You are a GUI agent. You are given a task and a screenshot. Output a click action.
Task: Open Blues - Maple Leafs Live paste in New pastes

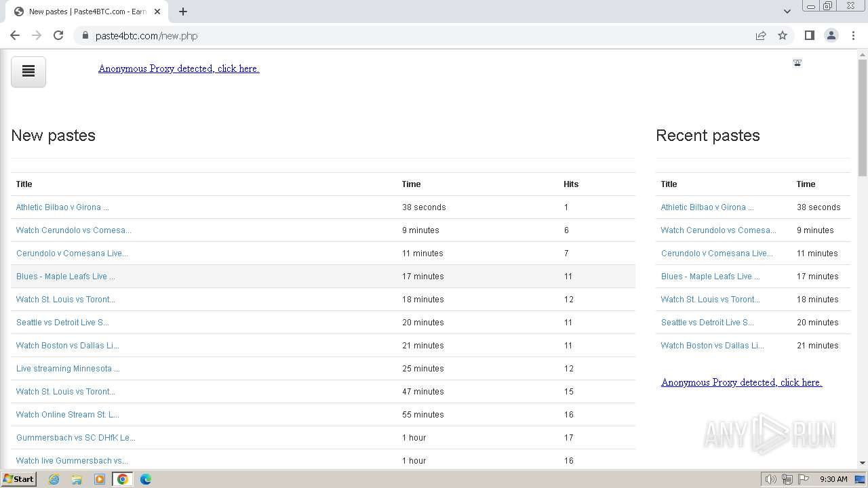pyautogui.click(x=66, y=277)
